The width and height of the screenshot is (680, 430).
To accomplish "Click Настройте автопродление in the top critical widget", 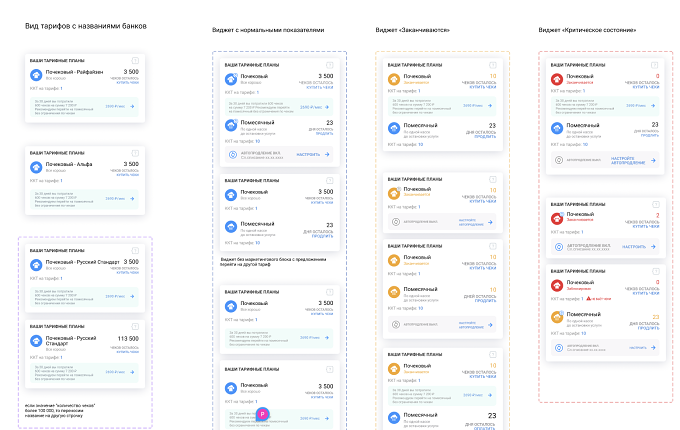I will [x=628, y=160].
